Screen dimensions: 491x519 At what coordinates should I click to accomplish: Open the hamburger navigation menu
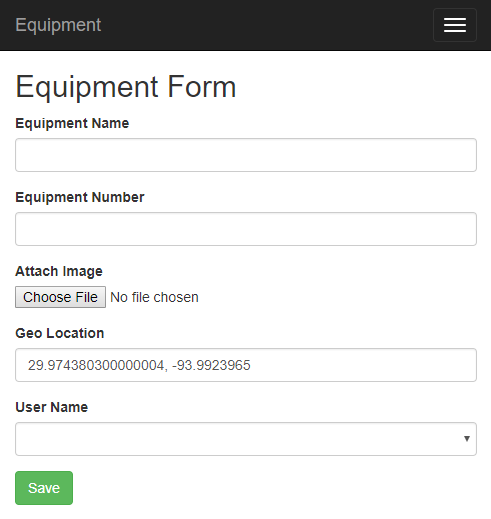(455, 25)
